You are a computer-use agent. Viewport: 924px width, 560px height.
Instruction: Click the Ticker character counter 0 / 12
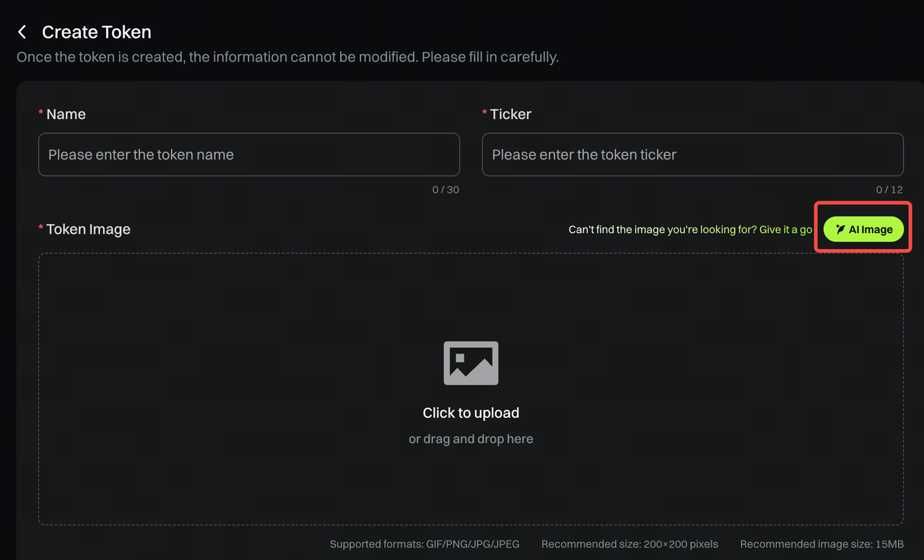[889, 190]
